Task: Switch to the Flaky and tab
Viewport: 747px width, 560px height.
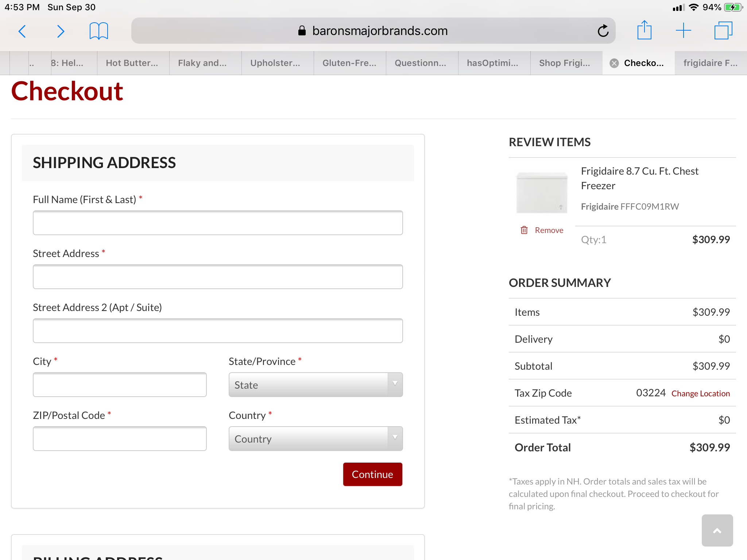Action: click(205, 63)
